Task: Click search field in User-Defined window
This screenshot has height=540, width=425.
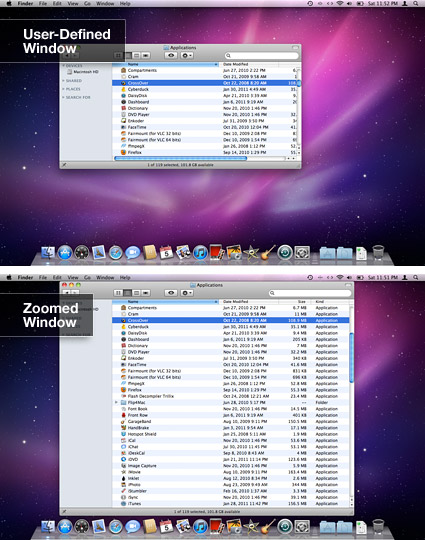Action: tap(261, 55)
